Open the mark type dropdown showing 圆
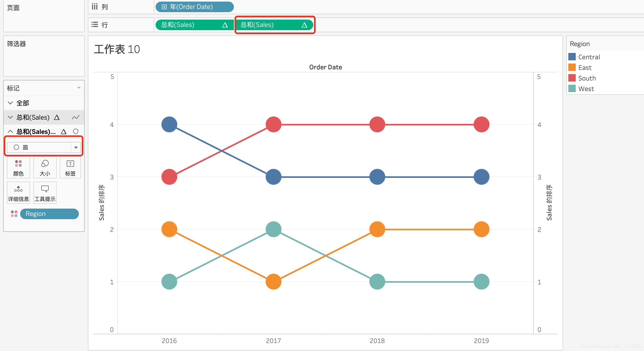This screenshot has width=644, height=351. pos(44,147)
